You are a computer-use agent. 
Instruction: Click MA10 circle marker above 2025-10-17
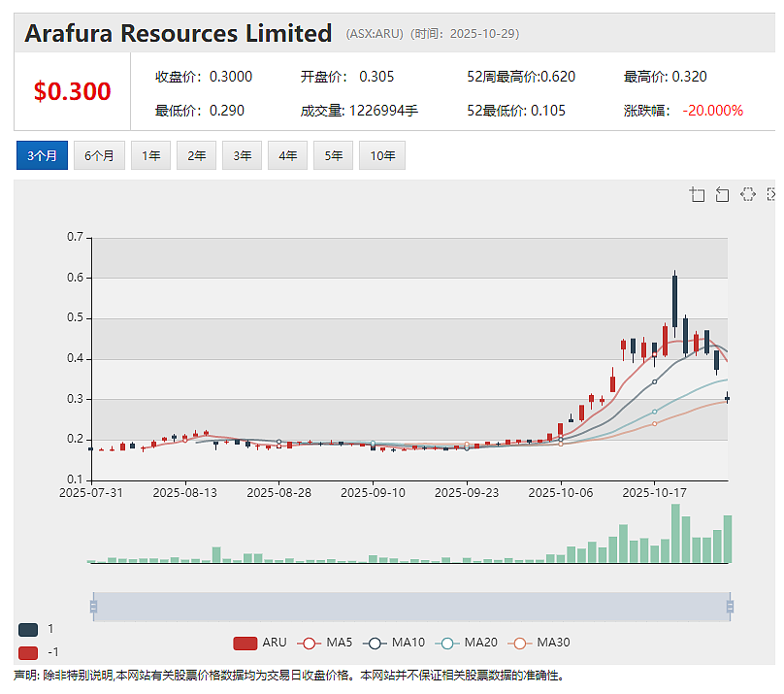(x=655, y=382)
